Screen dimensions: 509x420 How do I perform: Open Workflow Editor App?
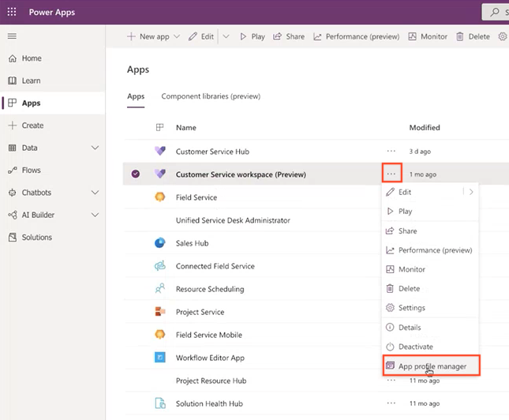coord(210,358)
